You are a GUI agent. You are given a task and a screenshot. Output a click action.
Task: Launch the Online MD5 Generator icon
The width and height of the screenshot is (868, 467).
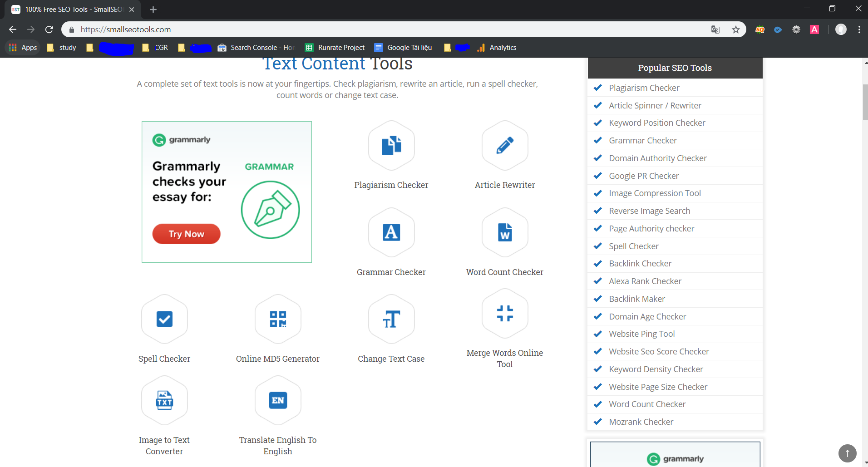pyautogui.click(x=278, y=319)
